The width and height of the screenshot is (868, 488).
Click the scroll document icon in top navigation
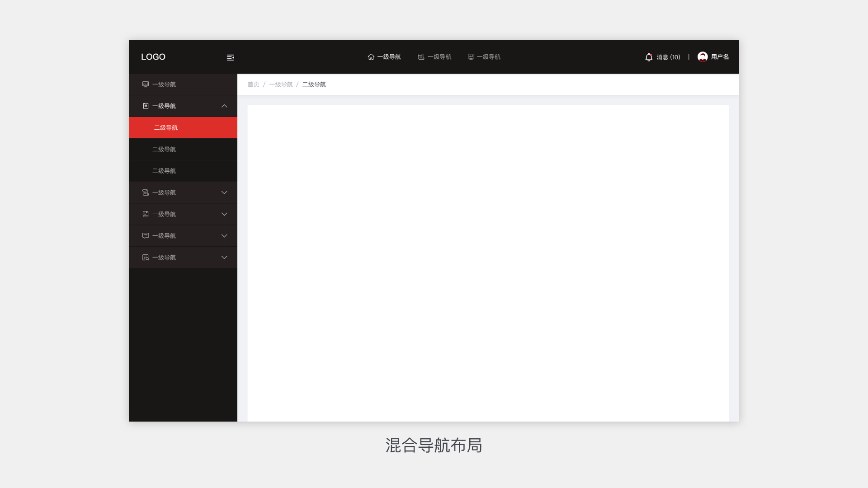coord(421,57)
